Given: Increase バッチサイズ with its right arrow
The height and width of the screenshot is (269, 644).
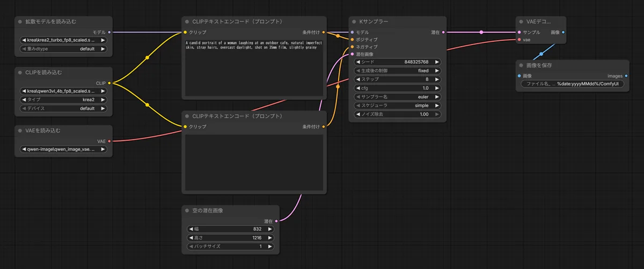Looking at the screenshot, I should (x=270, y=246).
